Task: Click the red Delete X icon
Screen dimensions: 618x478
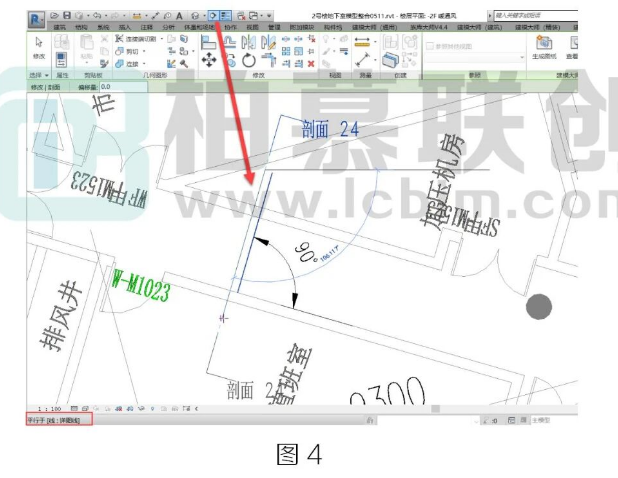Action: 311,63
